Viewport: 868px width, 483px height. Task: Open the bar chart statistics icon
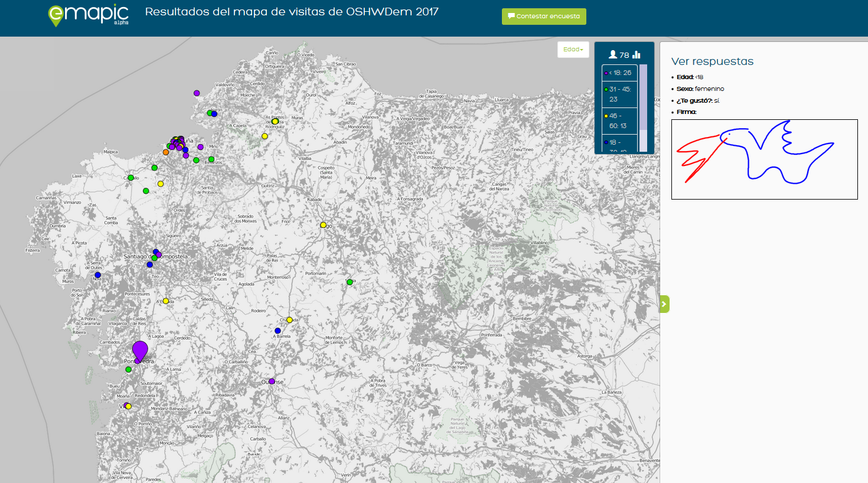637,54
